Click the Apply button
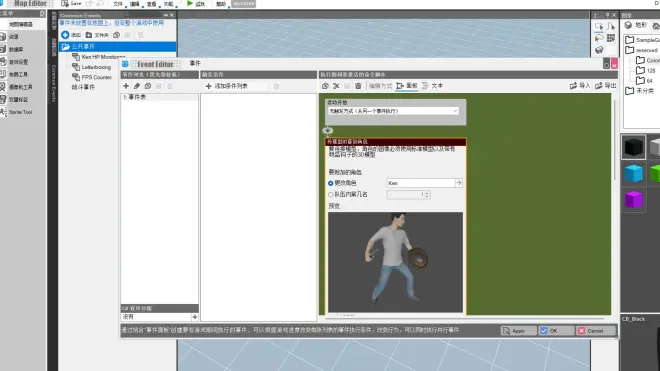Viewport: 660px width, 371px height. (519, 331)
